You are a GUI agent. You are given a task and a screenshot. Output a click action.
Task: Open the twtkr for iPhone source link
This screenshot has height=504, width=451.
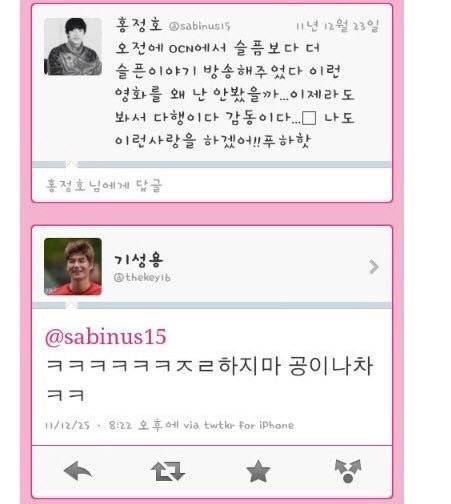click(249, 425)
